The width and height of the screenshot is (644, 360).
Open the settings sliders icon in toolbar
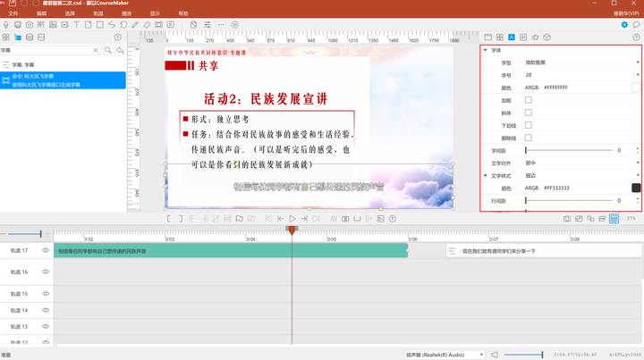[x=208, y=25]
